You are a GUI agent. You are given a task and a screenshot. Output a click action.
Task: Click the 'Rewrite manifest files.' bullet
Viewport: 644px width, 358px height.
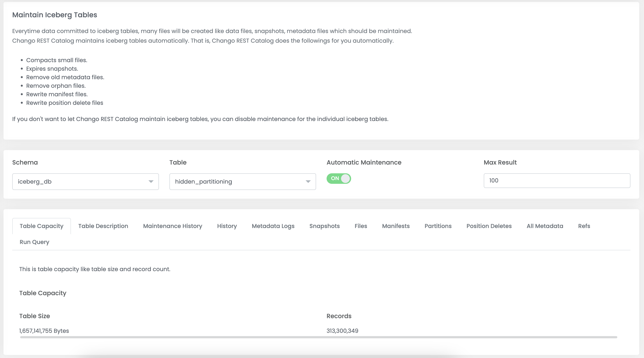(x=57, y=94)
